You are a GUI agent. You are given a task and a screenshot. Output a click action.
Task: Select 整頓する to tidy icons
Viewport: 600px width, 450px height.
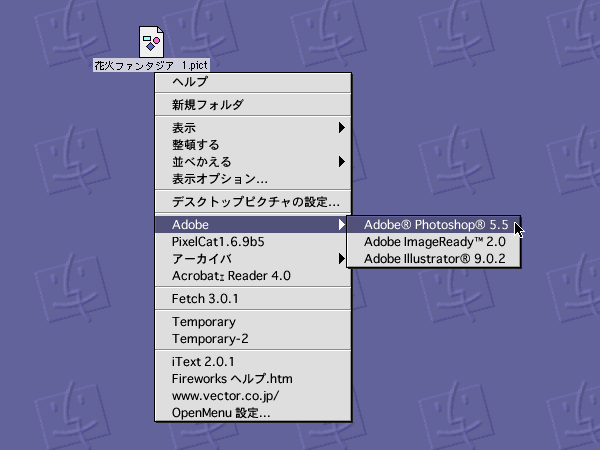[253, 145]
